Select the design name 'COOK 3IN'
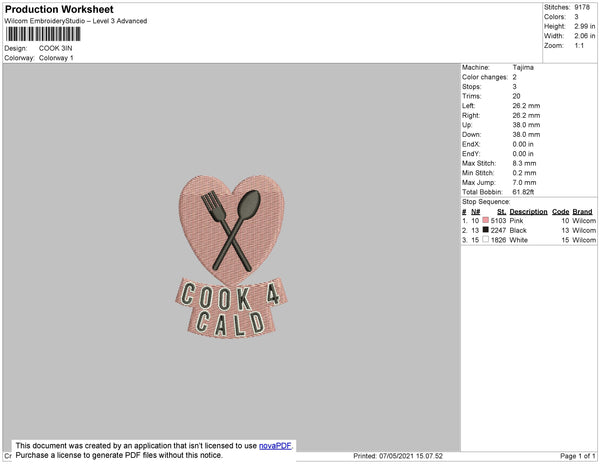 (x=55, y=48)
